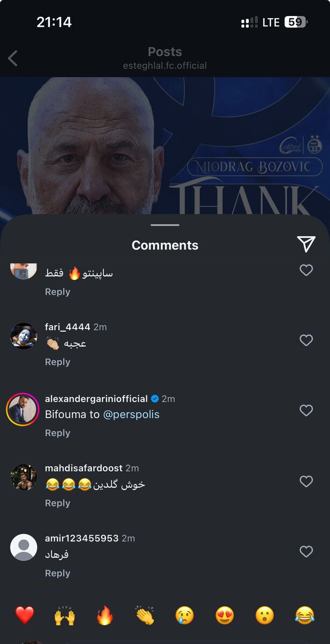Reply to fari_4444's comment
330x644 pixels.
coord(58,362)
